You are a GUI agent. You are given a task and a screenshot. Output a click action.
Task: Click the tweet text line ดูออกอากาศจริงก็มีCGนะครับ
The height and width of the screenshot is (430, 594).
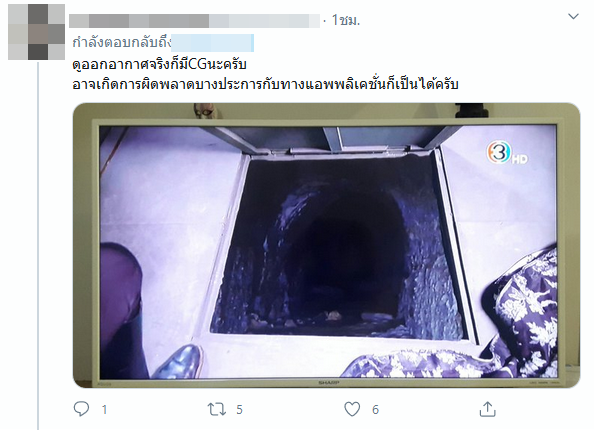(x=159, y=64)
